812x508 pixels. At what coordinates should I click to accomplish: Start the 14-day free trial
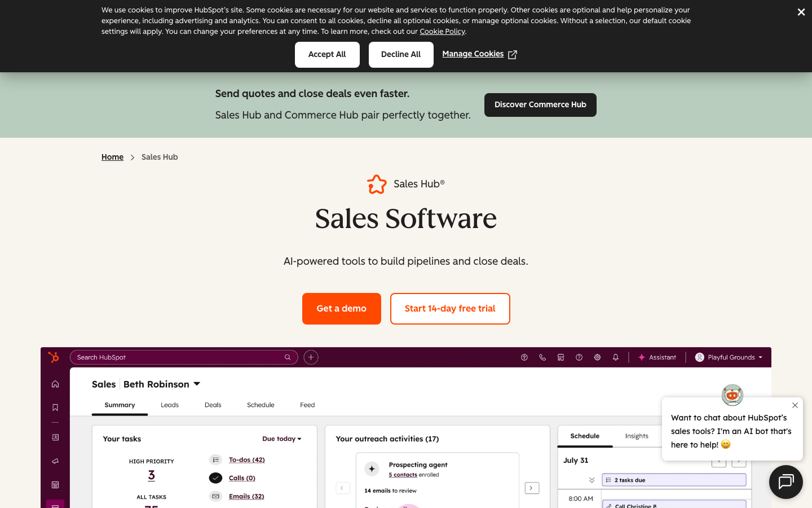[450, 309]
